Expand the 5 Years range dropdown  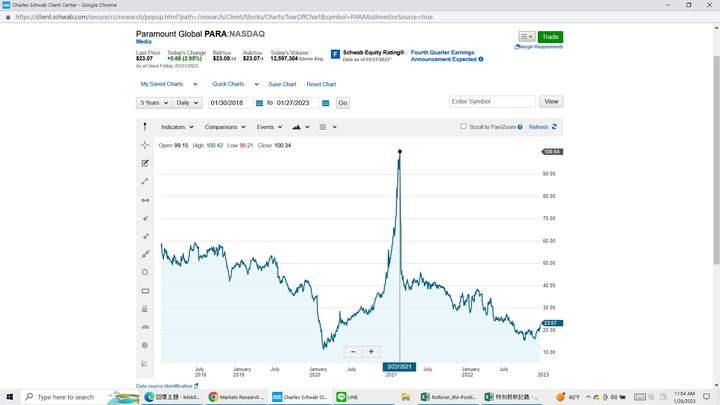pyautogui.click(x=154, y=103)
